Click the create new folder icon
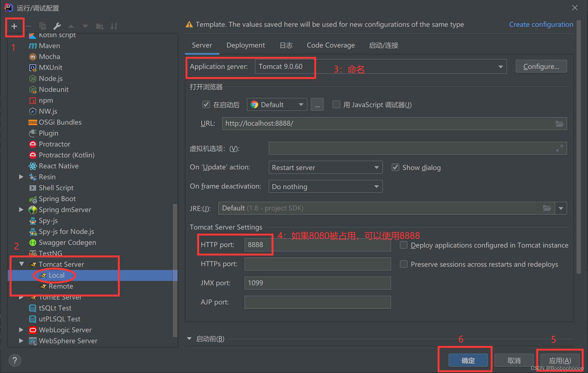This screenshot has height=373, width=588. [x=100, y=26]
